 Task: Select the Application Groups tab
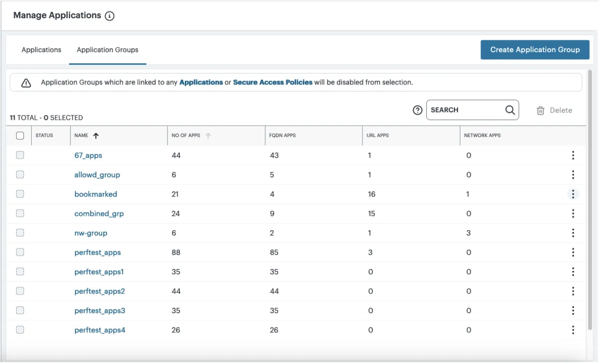tap(108, 50)
